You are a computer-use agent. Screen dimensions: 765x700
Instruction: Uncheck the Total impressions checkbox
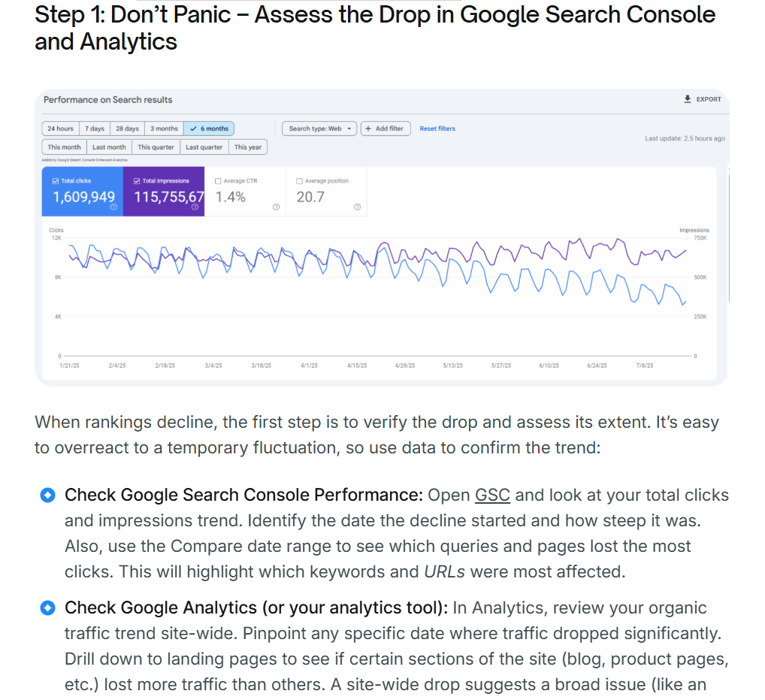click(x=137, y=181)
